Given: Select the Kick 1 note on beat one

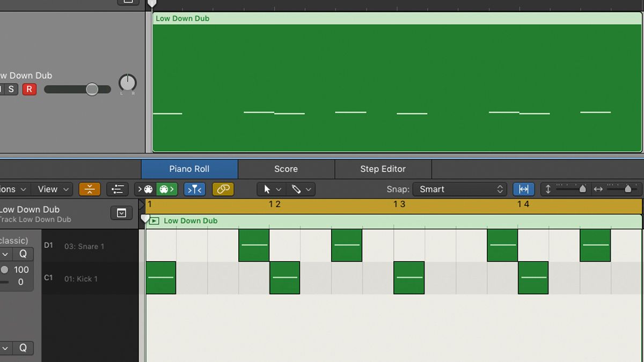Looking at the screenshot, I should point(161,278).
